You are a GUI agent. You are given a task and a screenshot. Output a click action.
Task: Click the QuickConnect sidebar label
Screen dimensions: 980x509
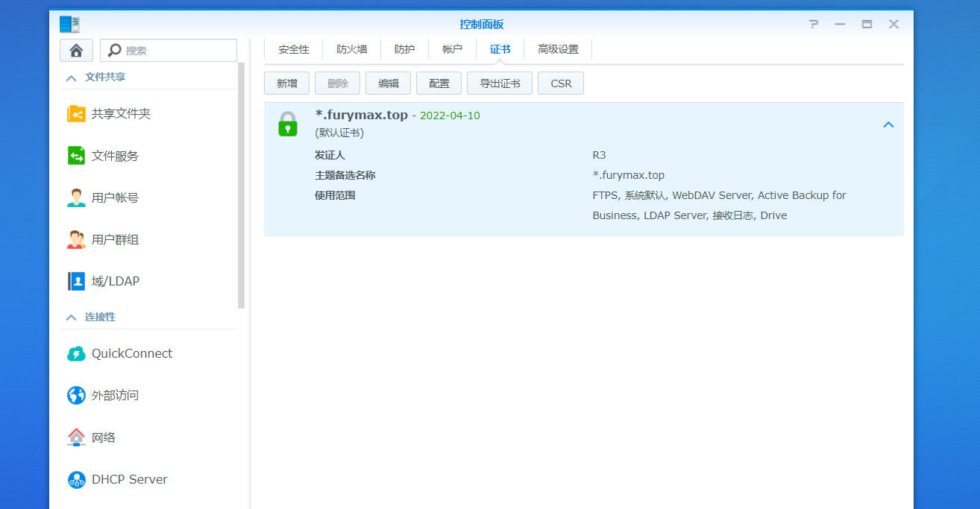132,353
